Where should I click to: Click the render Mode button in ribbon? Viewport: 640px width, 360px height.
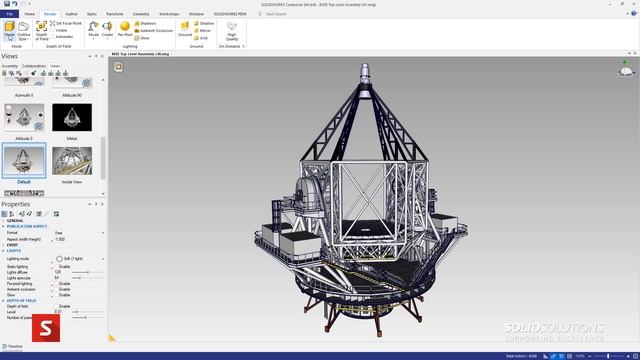[9, 31]
